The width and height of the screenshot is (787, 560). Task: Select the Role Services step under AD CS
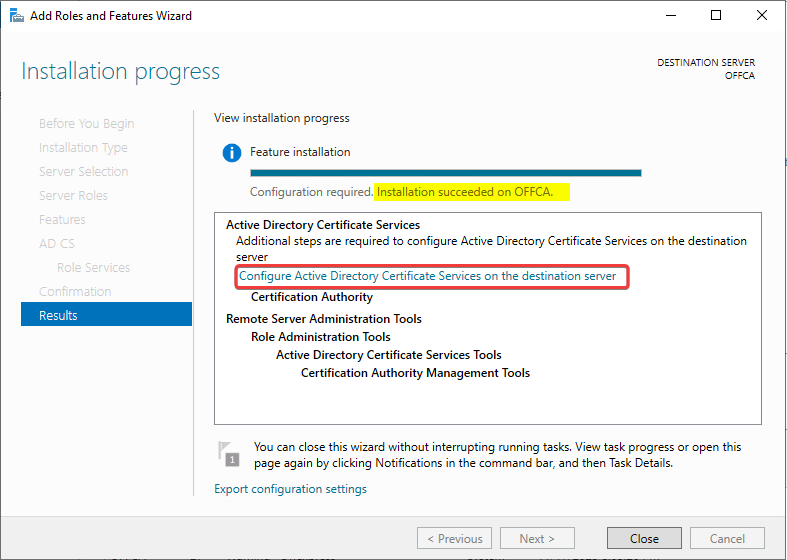[x=93, y=267]
